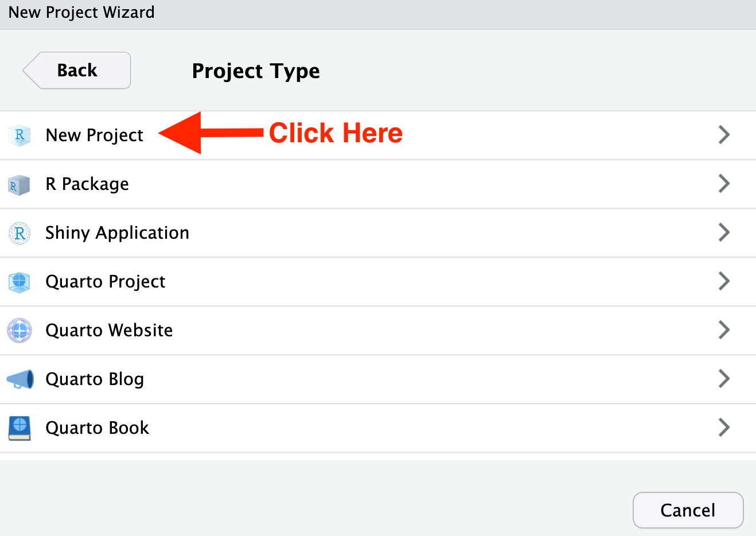Image resolution: width=756 pixels, height=536 pixels.
Task: Choose Quarto Website from the project list
Action: point(109,330)
